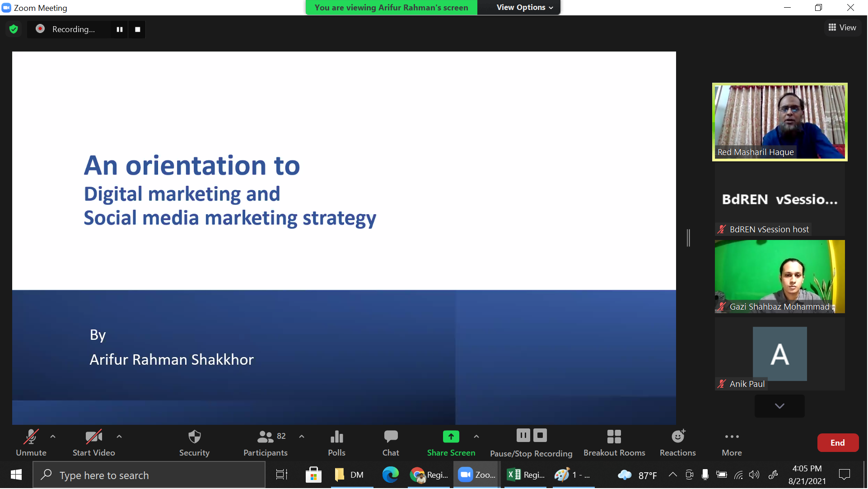This screenshot has width=868, height=489.
Task: Switch to Zoom taskbar item
Action: (477, 475)
